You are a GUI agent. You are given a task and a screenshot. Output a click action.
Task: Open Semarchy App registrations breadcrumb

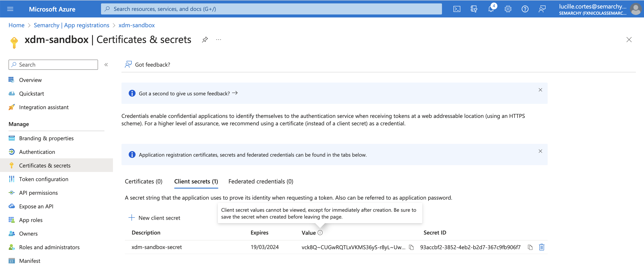[72, 25]
